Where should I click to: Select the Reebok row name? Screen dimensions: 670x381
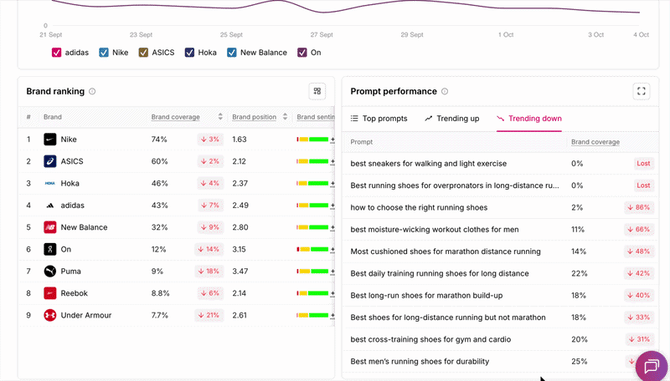[74, 293]
